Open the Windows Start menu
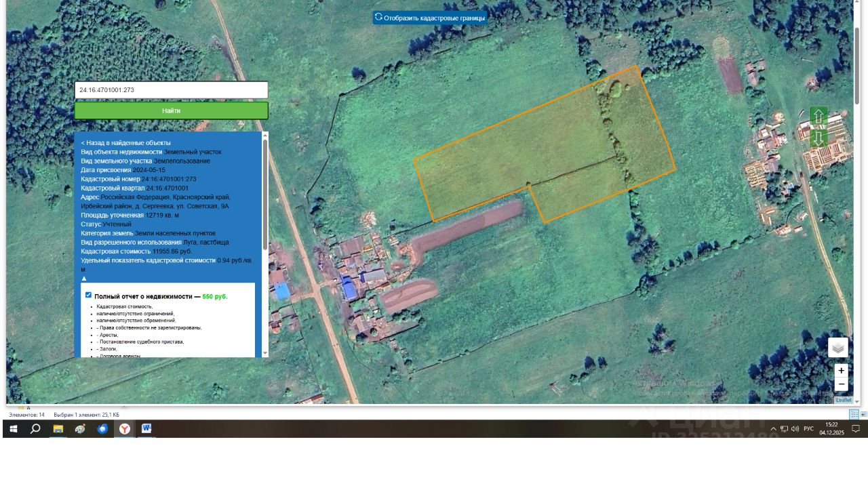 (x=13, y=429)
